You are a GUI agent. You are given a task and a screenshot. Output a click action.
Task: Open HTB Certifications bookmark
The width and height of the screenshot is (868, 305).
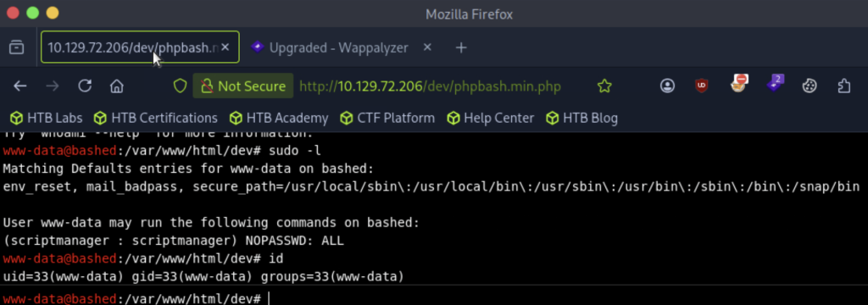156,118
